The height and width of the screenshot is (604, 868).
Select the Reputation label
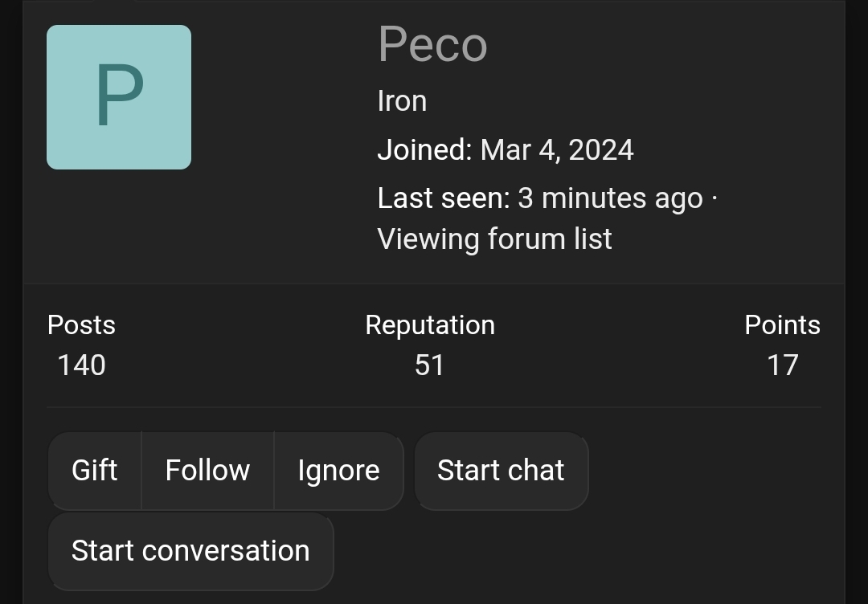[431, 324]
